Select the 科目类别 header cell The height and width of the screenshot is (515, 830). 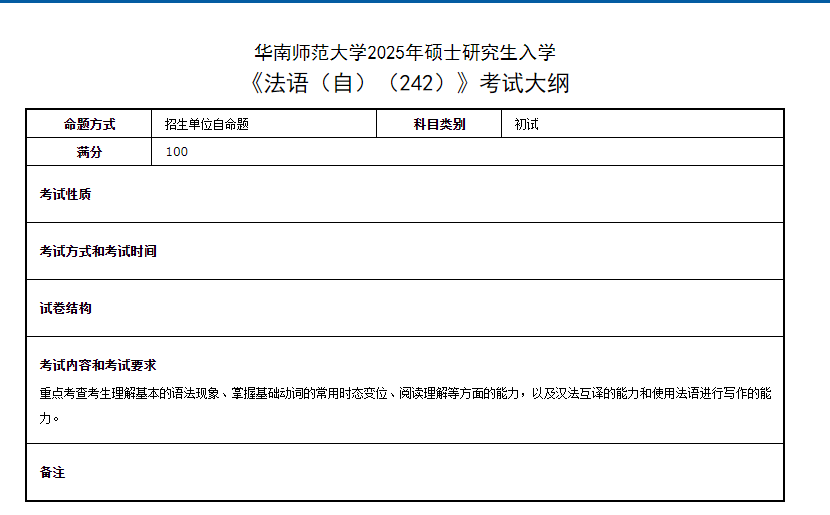tap(439, 124)
